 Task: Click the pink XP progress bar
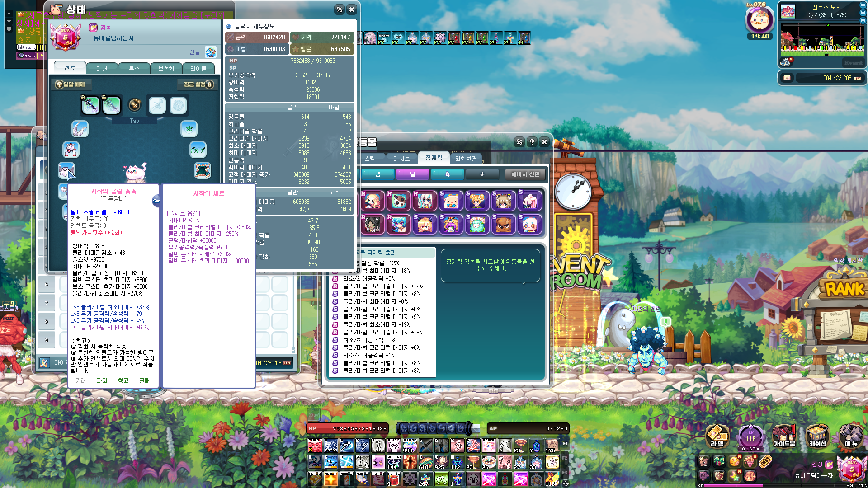733,485
